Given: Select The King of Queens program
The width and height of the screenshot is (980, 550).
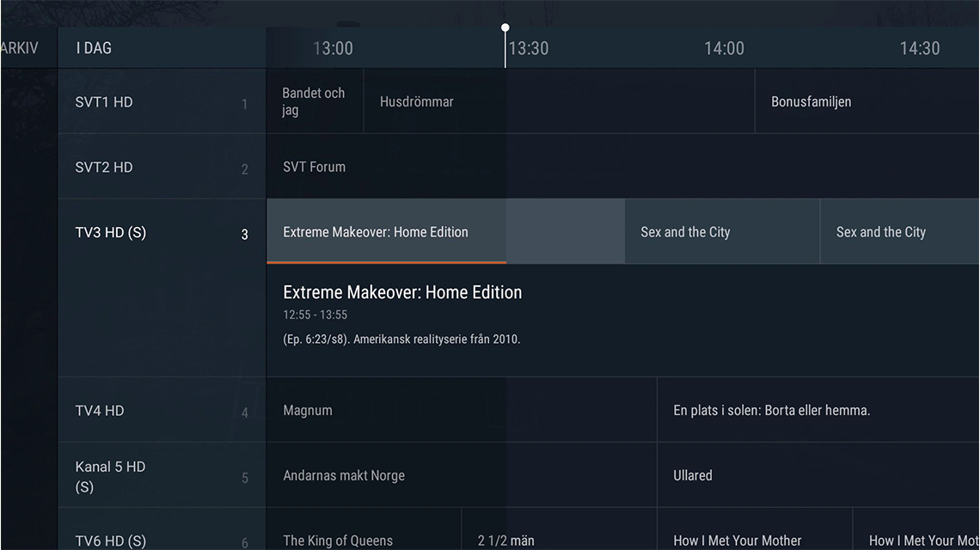Looking at the screenshot, I should pyautogui.click(x=364, y=538).
